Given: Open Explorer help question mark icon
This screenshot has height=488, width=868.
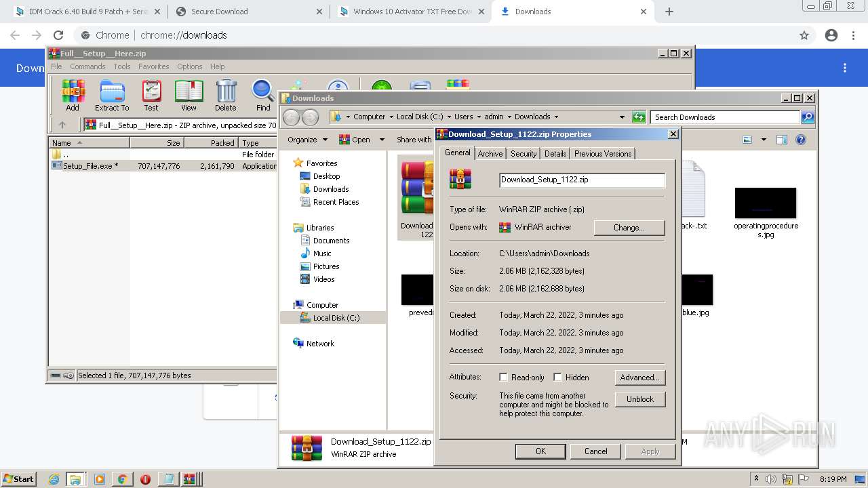Looking at the screenshot, I should click(x=801, y=140).
